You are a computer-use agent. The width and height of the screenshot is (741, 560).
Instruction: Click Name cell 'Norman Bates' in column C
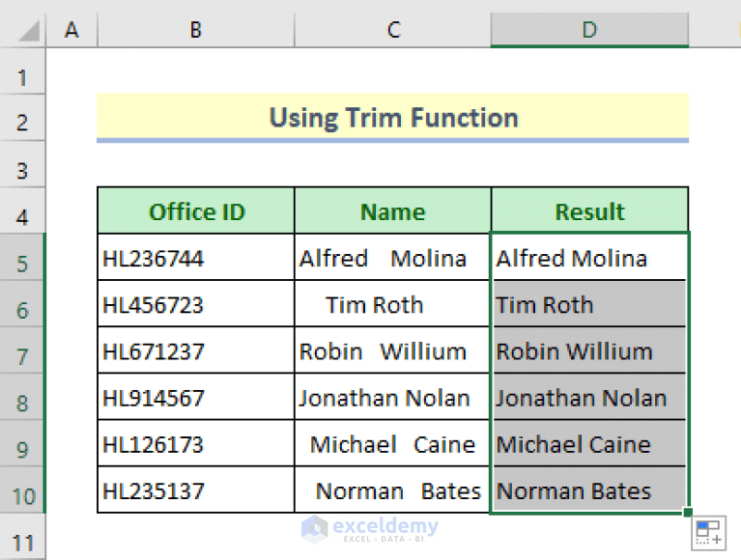392,490
